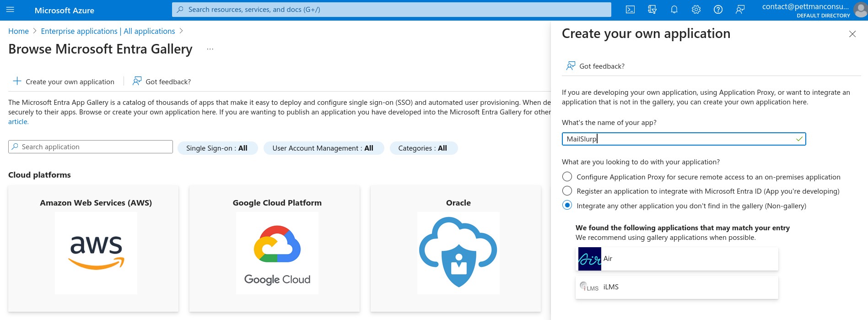Close the Create your own application panel
This screenshot has height=320, width=868.
[x=852, y=34]
